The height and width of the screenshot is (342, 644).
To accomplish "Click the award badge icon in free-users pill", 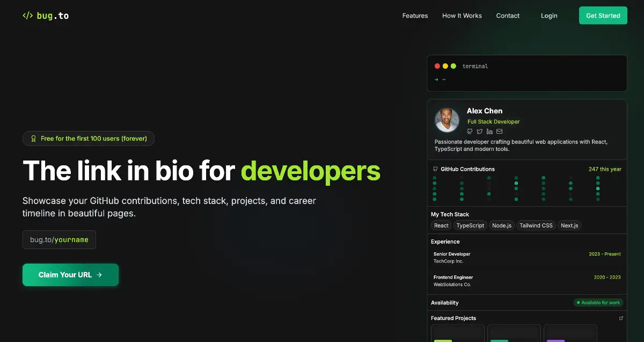I will click(x=34, y=139).
